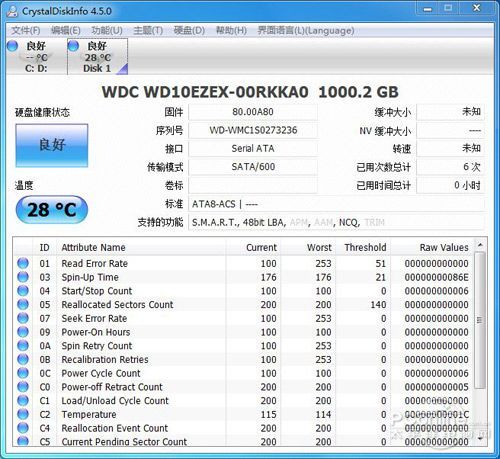Viewport: 500px width, 459px height.
Task: Click the Threshold column header
Action: pyautogui.click(x=363, y=248)
